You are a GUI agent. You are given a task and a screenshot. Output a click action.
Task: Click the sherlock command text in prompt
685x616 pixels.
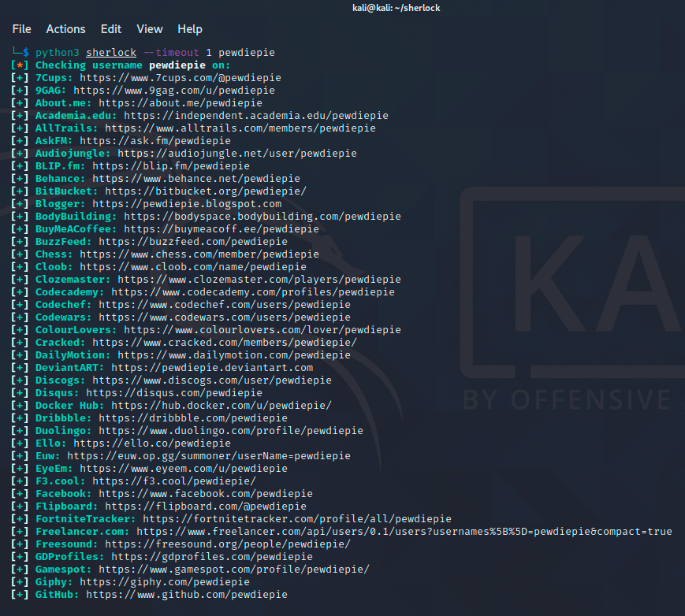click(111, 53)
